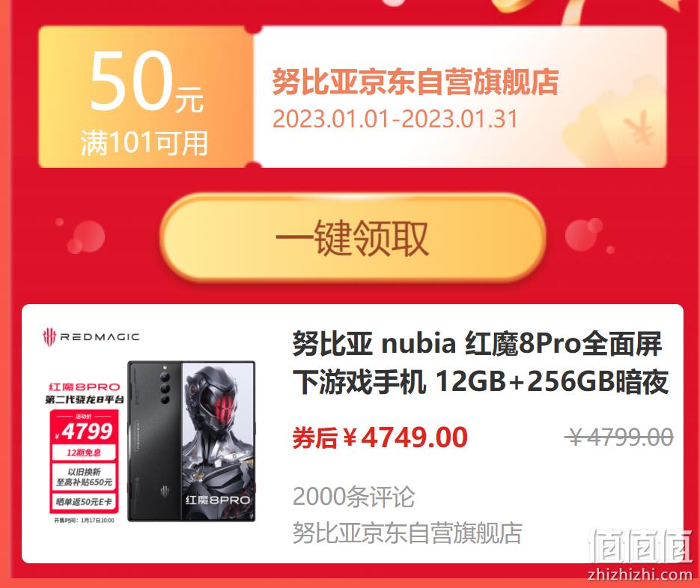
Task: Open the 2000条评论 reviews link
Action: click(353, 497)
